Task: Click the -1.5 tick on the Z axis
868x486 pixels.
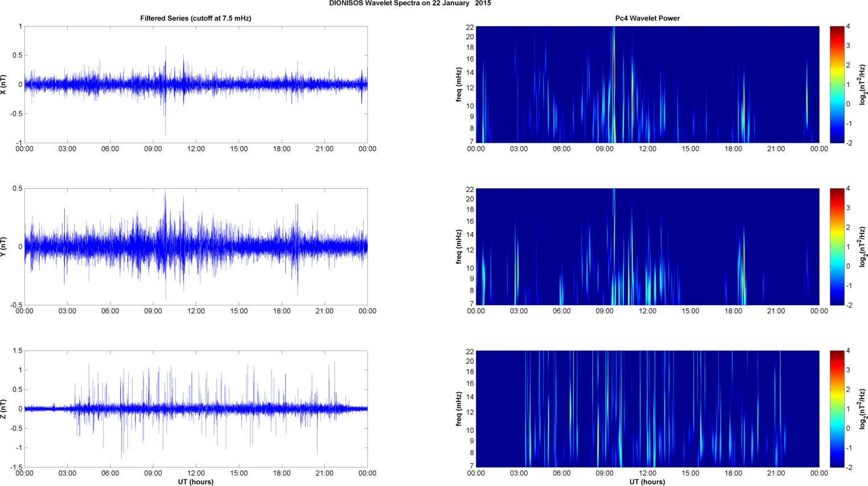Action: click(17, 467)
